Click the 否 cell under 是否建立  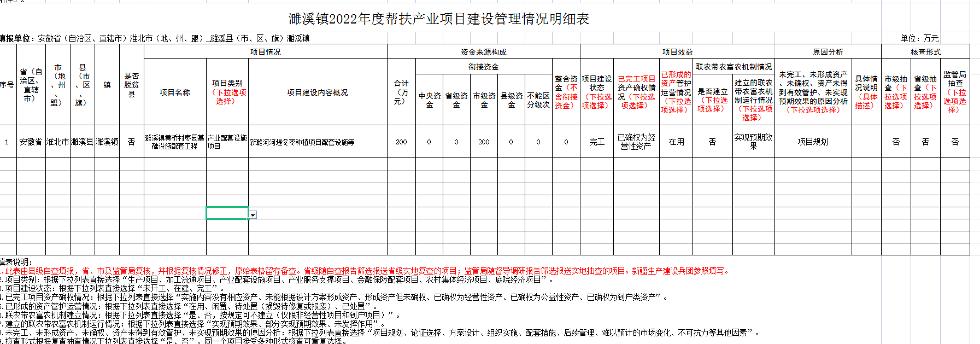[x=713, y=142]
